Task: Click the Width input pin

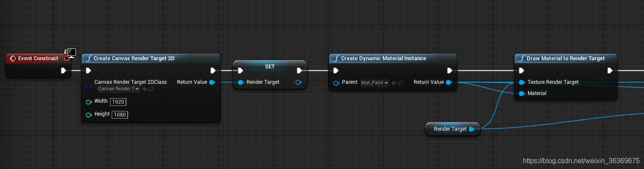Action: pos(89,102)
